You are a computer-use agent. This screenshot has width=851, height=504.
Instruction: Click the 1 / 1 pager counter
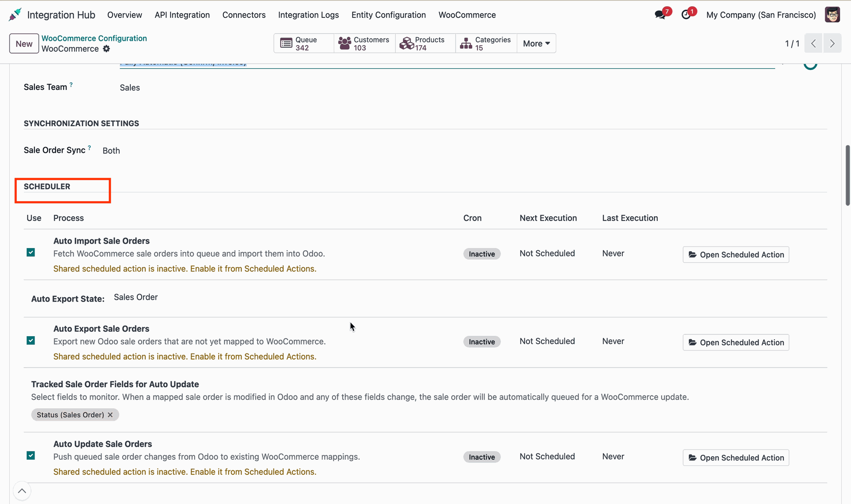coord(792,43)
